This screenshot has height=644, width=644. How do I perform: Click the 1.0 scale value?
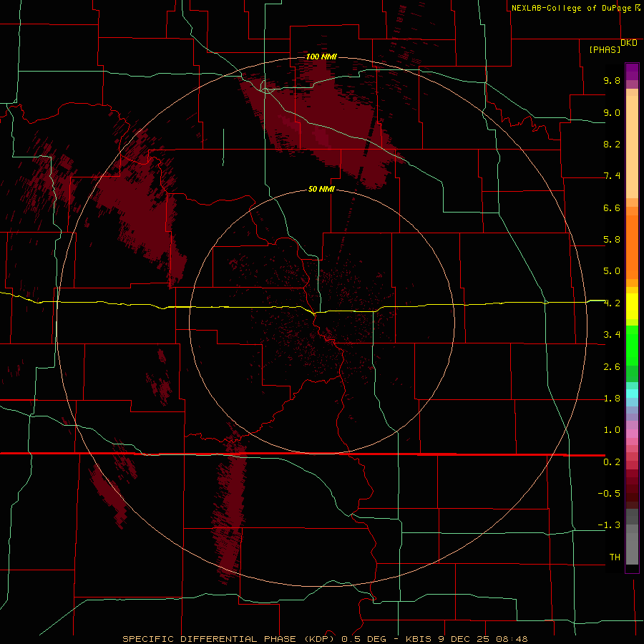pos(612,430)
